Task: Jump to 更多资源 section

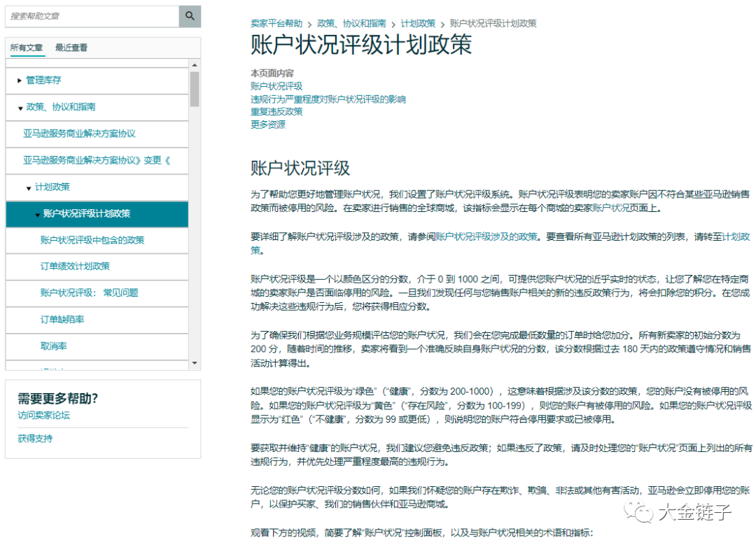Action: (x=268, y=125)
